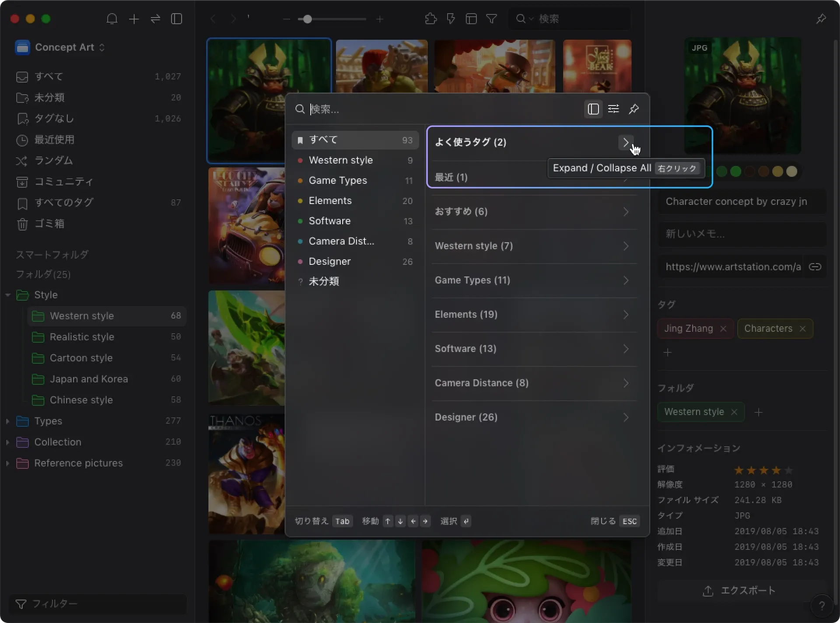Select the Western style tag group
Screen dimensions: 840x623
pos(355,160)
